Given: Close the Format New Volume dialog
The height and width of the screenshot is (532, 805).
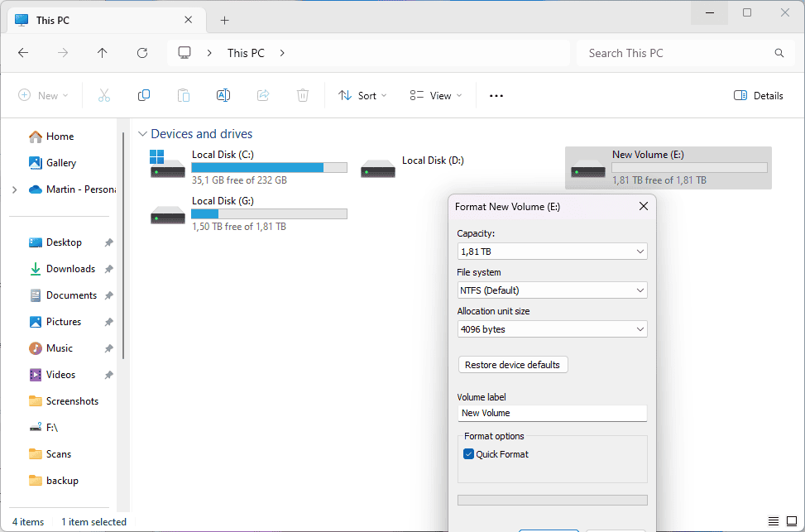Looking at the screenshot, I should tap(644, 207).
